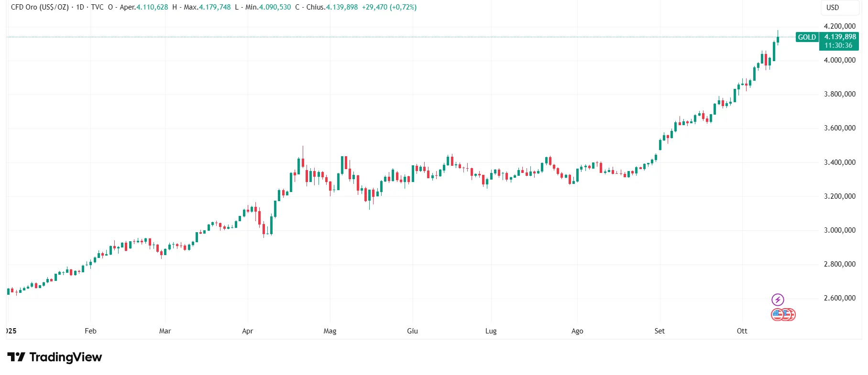Click the rightmost US flag event marker
Screen dimensions: 868x375
pos(790,315)
